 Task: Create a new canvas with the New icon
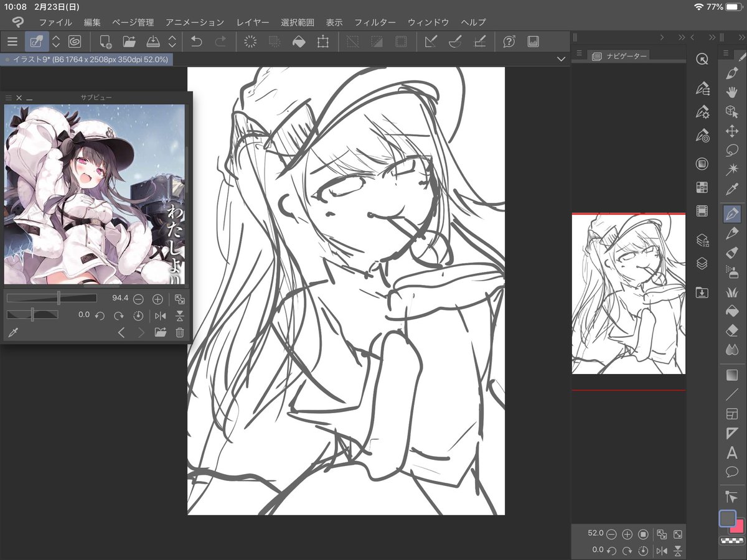tap(105, 42)
